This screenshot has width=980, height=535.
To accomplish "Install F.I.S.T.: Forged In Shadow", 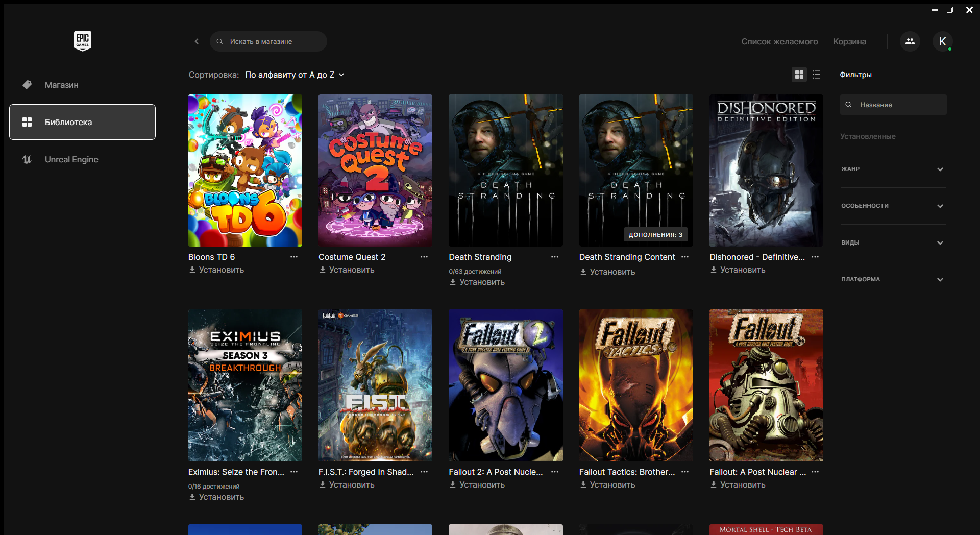I will click(x=347, y=484).
